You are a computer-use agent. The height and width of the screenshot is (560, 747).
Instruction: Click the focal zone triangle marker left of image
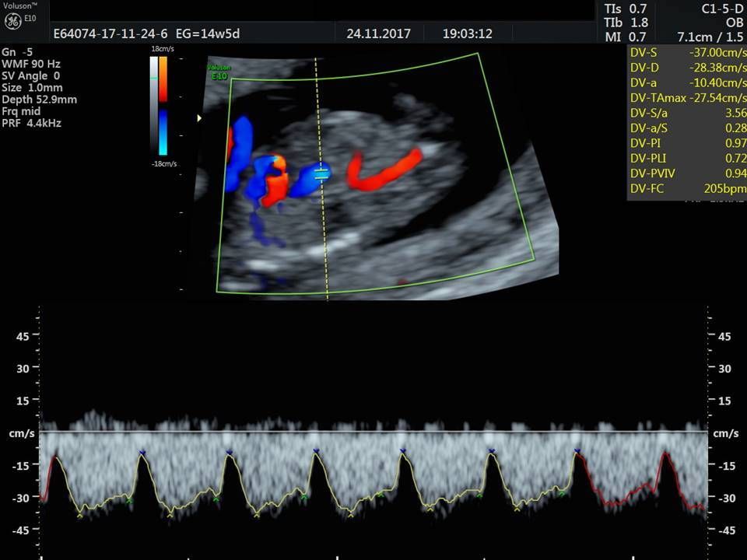pyautogui.click(x=200, y=118)
